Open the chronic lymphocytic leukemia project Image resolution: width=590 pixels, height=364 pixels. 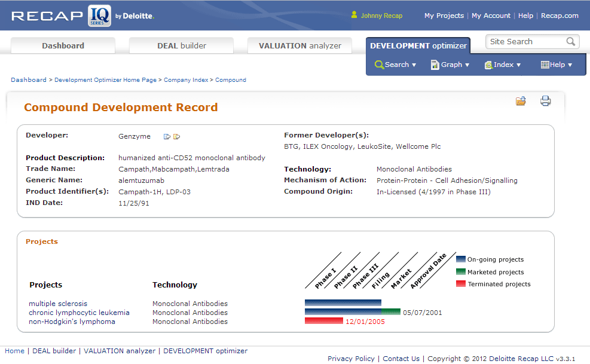pos(79,313)
